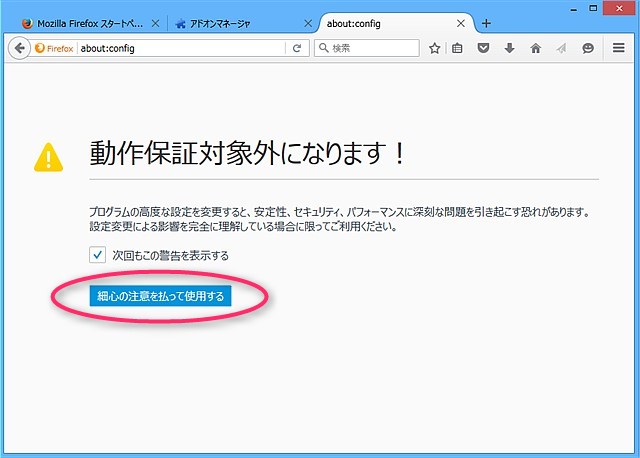Click 細心の注意を払って使用する button

tap(160, 296)
